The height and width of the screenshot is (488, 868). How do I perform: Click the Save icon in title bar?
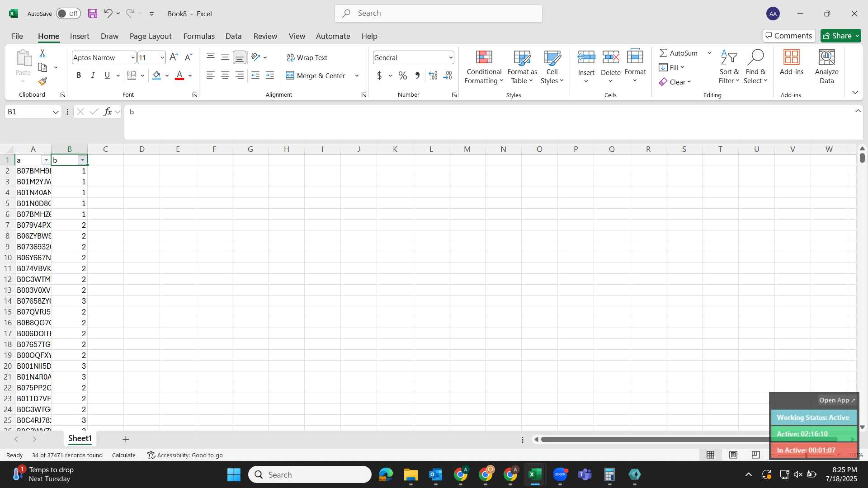[x=93, y=14]
